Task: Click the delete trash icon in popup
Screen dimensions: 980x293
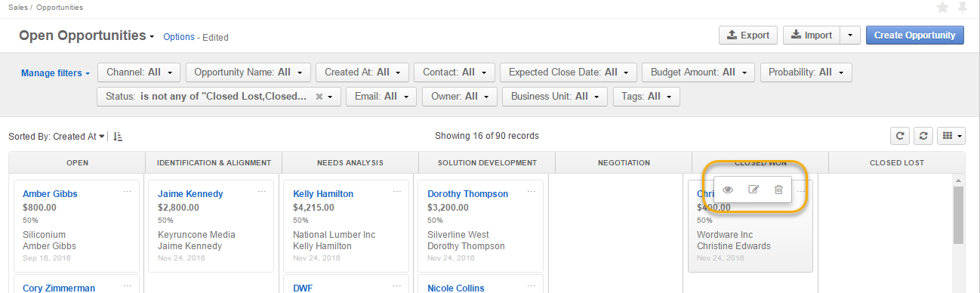Action: pos(778,190)
